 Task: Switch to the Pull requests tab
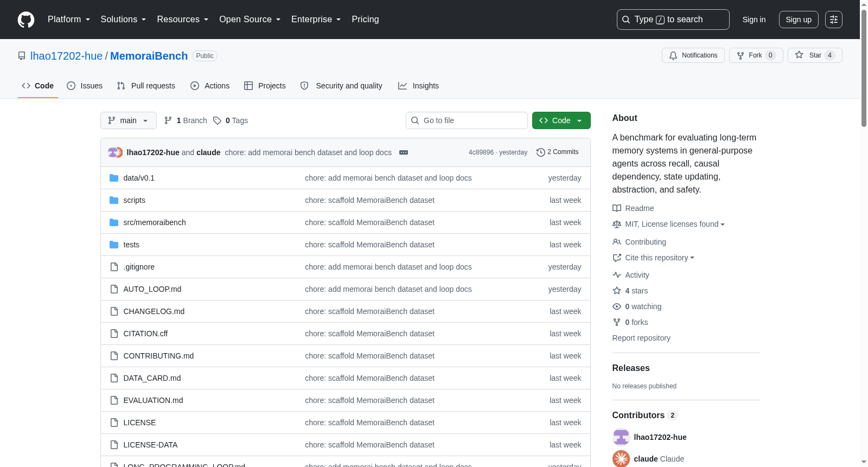[146, 86]
